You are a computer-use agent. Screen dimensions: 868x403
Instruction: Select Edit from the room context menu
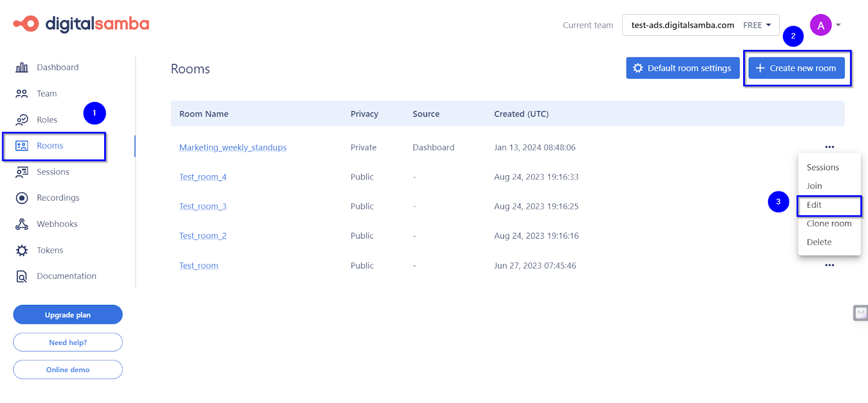814,205
